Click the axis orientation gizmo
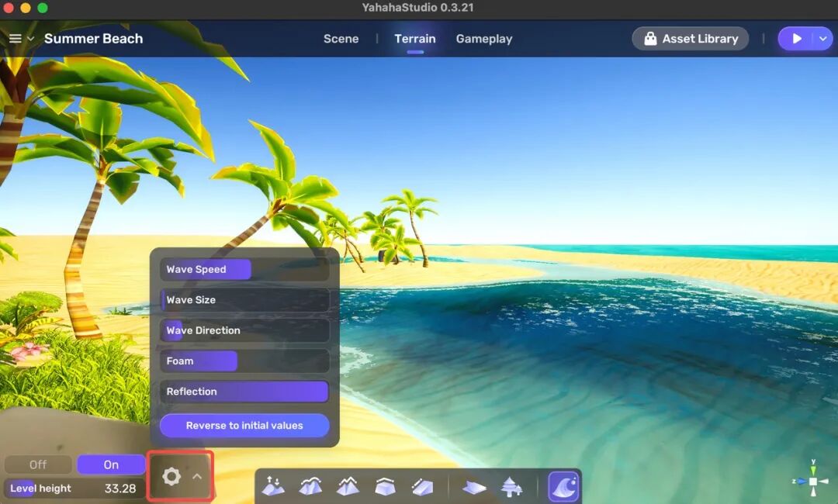838x504 pixels. pos(813,478)
